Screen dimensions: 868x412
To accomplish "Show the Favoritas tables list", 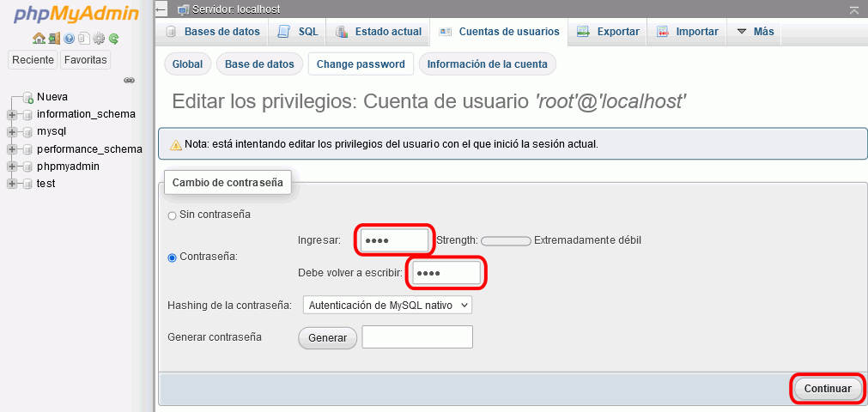I will pyautogui.click(x=85, y=60).
